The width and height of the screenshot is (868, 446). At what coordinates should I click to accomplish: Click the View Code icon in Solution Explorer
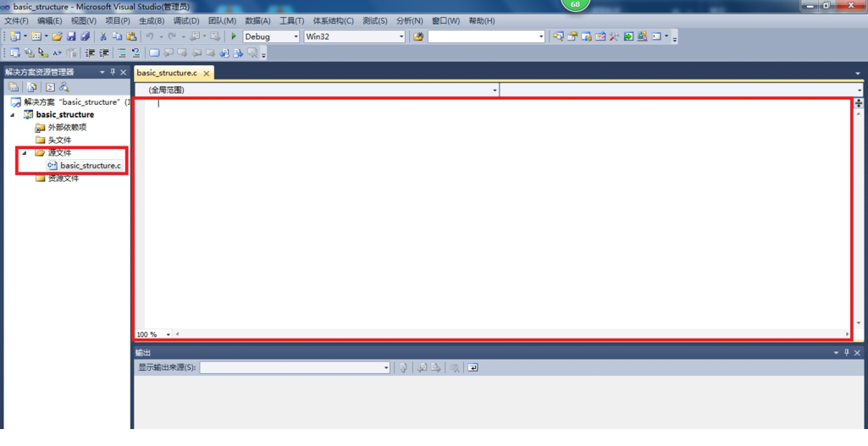50,87
